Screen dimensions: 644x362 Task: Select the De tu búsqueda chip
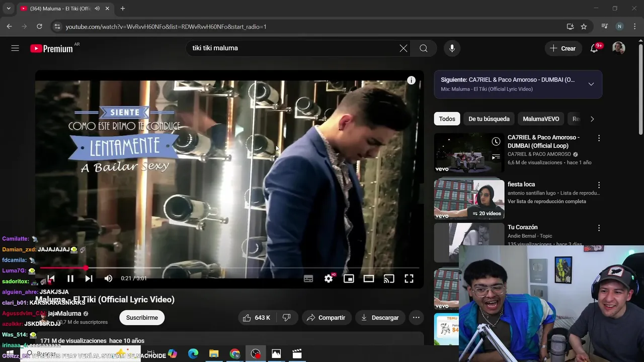[489, 119]
